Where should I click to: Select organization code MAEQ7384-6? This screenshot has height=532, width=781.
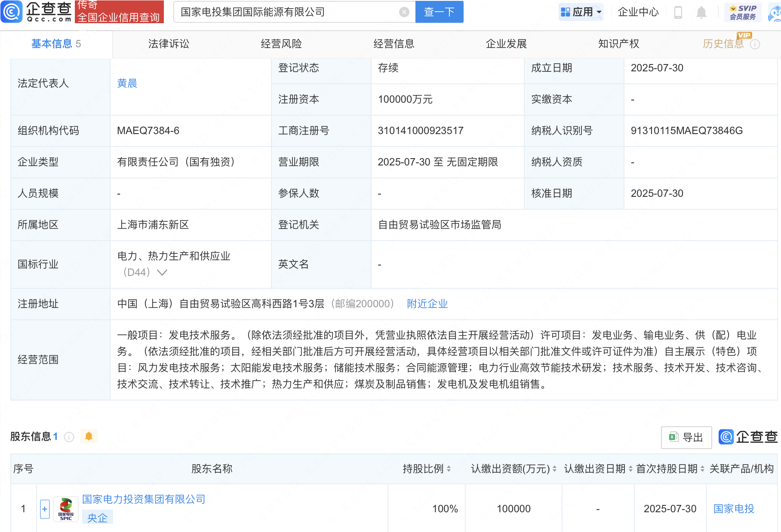click(x=148, y=131)
